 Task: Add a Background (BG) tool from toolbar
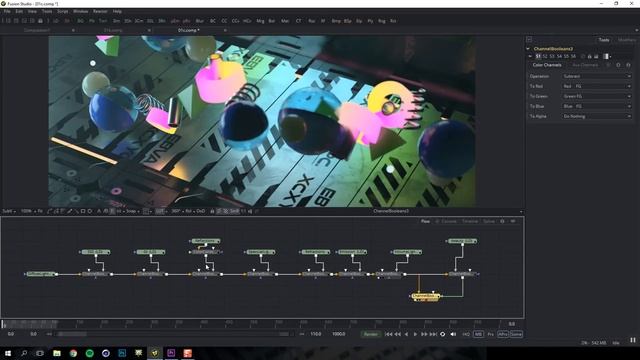point(80,21)
